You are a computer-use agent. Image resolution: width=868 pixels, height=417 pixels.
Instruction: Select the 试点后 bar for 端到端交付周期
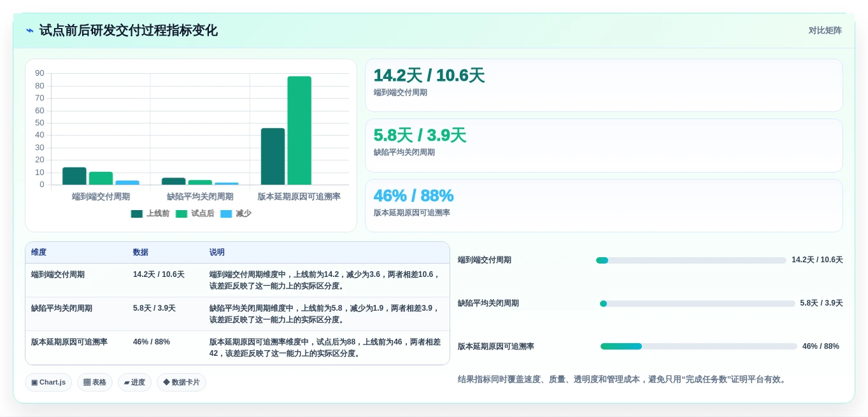point(101,178)
